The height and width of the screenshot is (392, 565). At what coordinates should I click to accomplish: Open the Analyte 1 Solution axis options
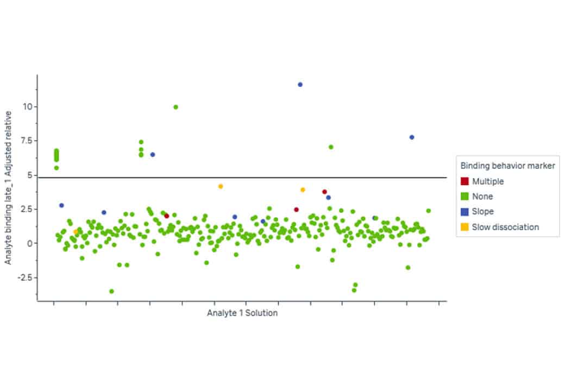pyautogui.click(x=241, y=313)
